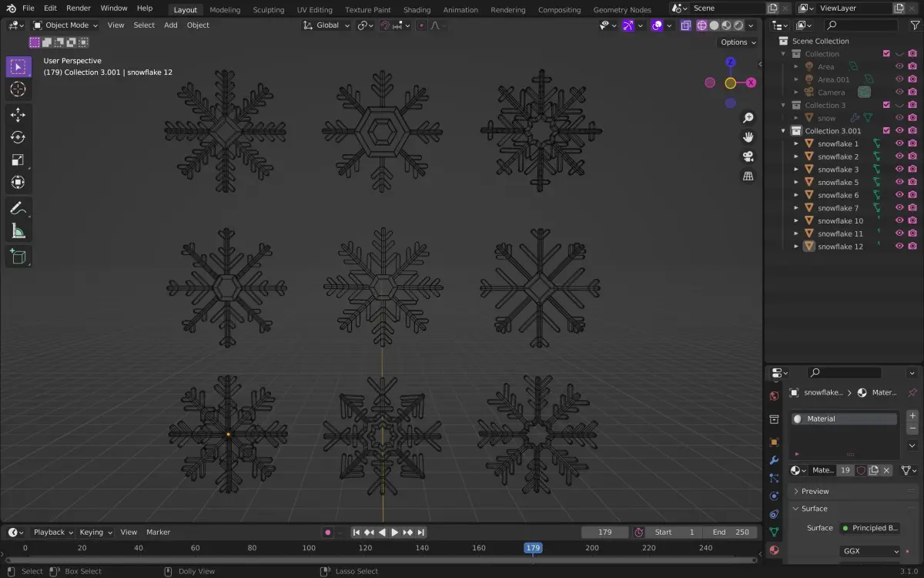Toggle Collection 3.001 exclude checkbox
Screen dimensions: 924x578
(886, 131)
